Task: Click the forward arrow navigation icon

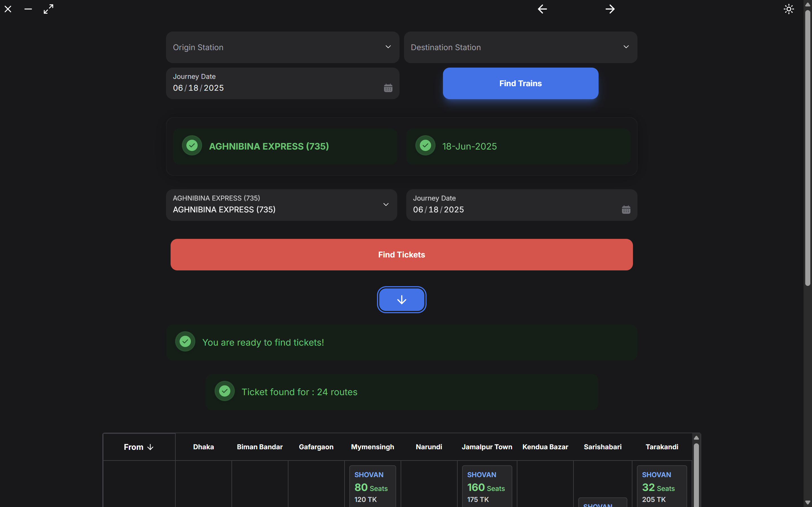Action: [x=610, y=9]
